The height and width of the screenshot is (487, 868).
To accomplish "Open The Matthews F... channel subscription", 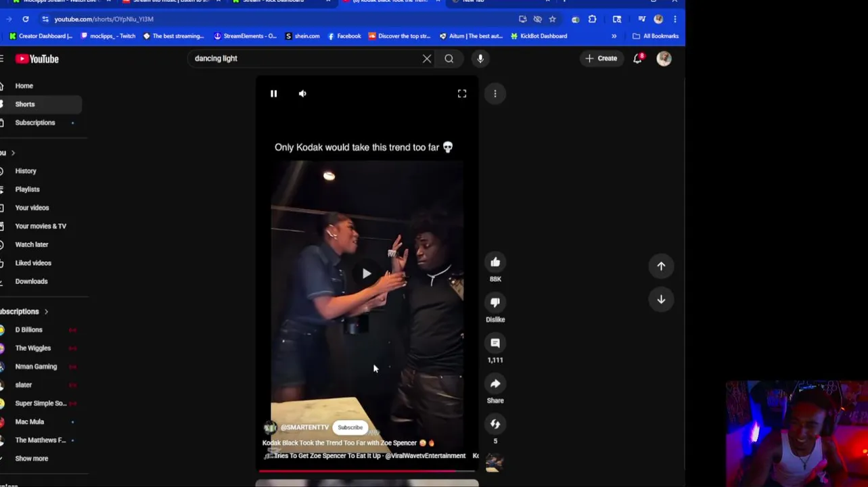I will pyautogui.click(x=41, y=440).
